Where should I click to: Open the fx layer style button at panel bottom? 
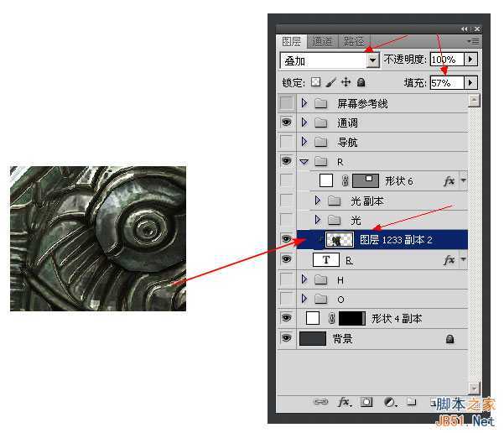pos(344,403)
